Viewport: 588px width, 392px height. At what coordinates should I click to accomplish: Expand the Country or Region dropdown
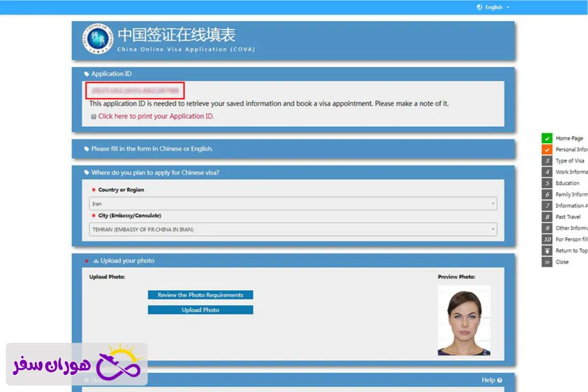click(x=293, y=204)
